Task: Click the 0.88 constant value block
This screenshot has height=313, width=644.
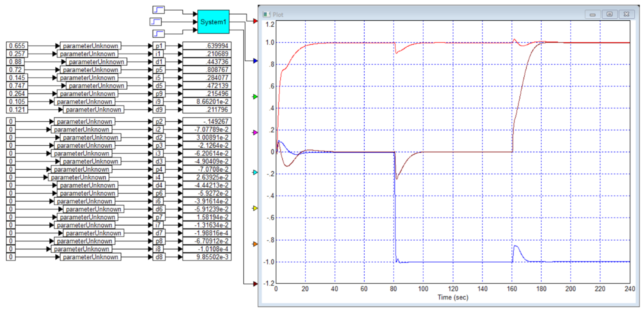Action: click(x=15, y=62)
